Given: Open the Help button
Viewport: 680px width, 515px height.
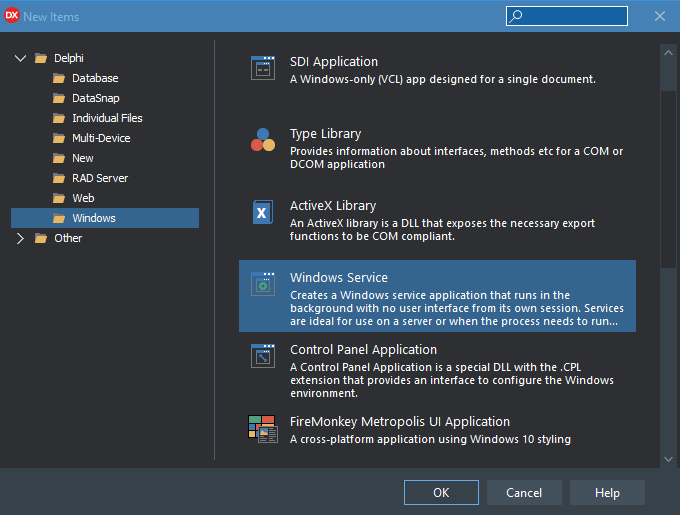Looking at the screenshot, I should (607, 492).
